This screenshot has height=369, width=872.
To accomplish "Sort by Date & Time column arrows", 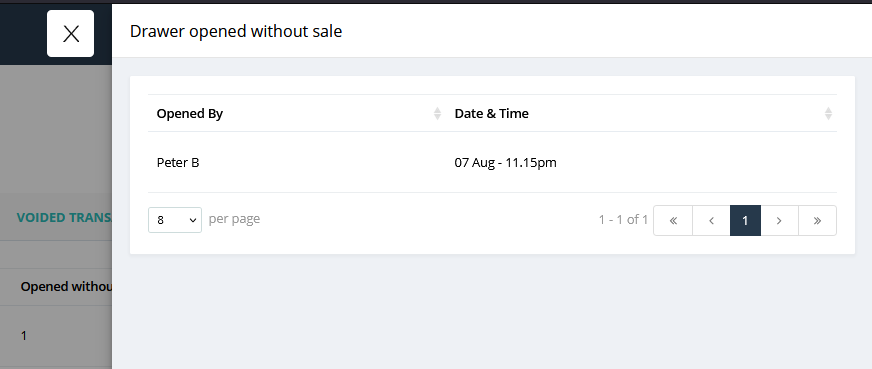I will pyautogui.click(x=828, y=113).
